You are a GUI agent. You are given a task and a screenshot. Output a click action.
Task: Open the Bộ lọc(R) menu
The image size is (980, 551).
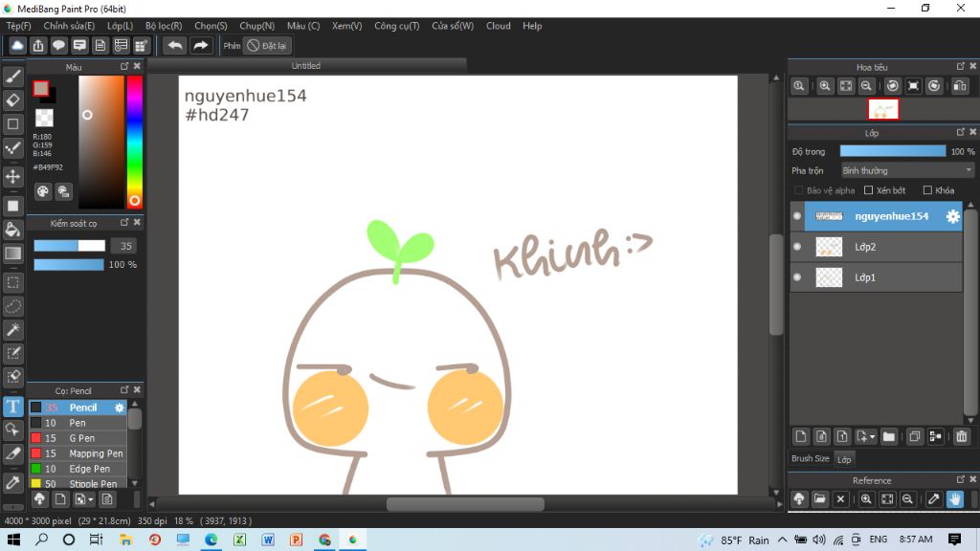[164, 26]
